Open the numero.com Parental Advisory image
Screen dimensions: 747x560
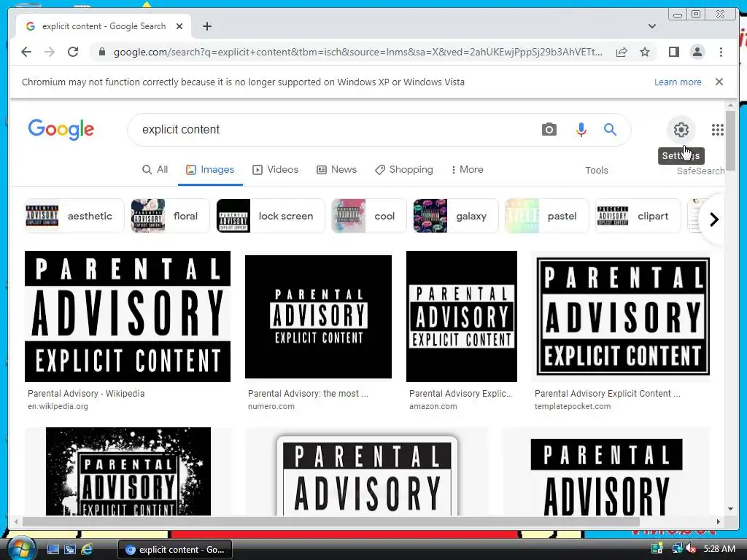[318, 316]
